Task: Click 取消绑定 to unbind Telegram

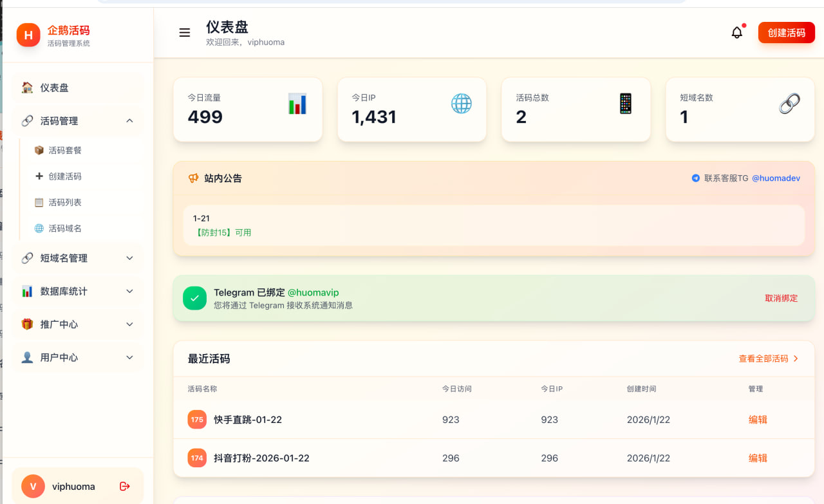Action: click(x=781, y=298)
